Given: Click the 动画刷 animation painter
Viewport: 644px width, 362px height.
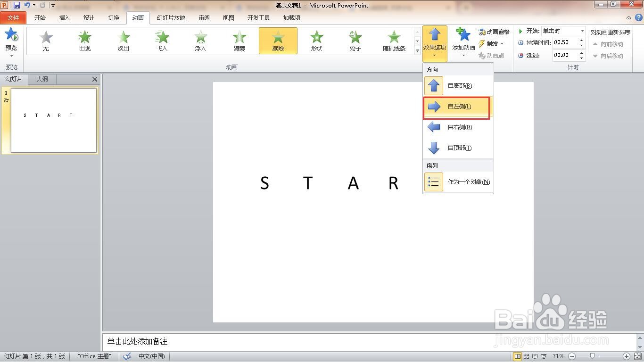Looking at the screenshot, I should coord(491,55).
